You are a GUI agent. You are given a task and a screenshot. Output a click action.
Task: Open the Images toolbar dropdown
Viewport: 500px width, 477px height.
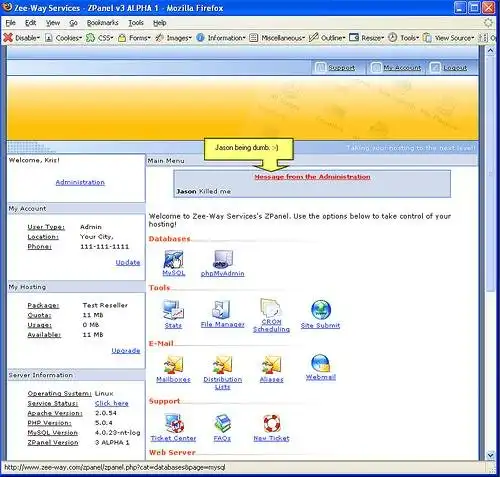tap(173, 38)
